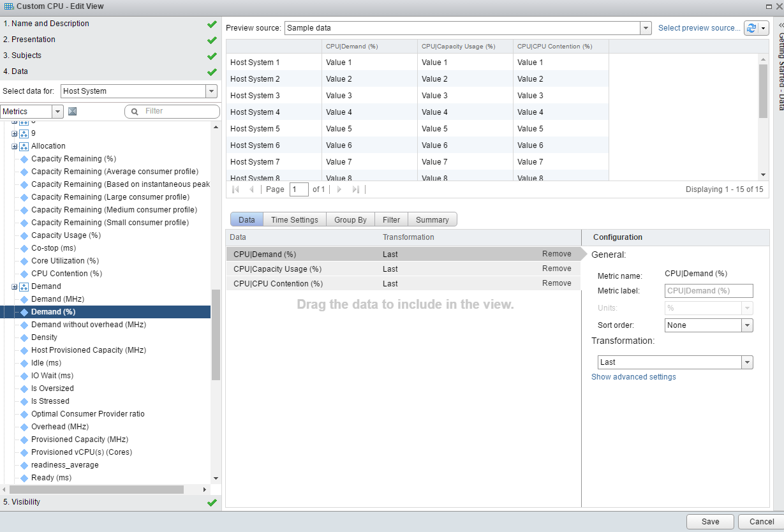Click the refresh preview icon
The image size is (784, 532).
click(x=751, y=28)
